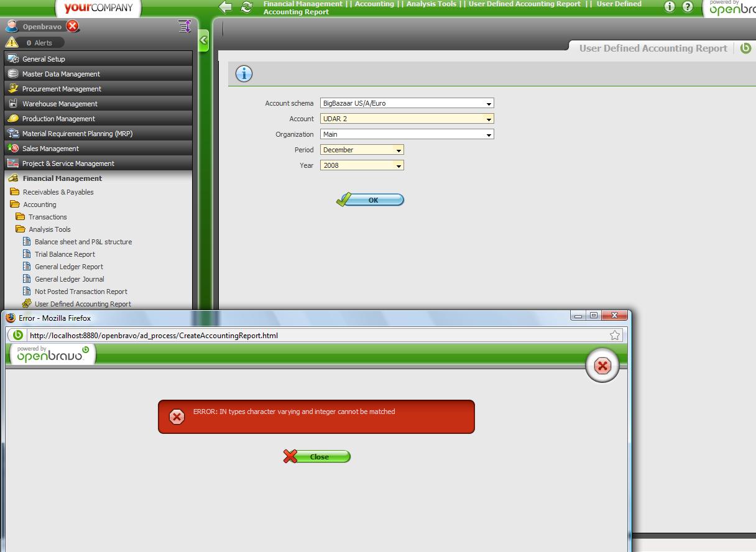Viewport: 756px width, 552px height.
Task: Click the expand/collapse menu tree icon
Action: 185,26
